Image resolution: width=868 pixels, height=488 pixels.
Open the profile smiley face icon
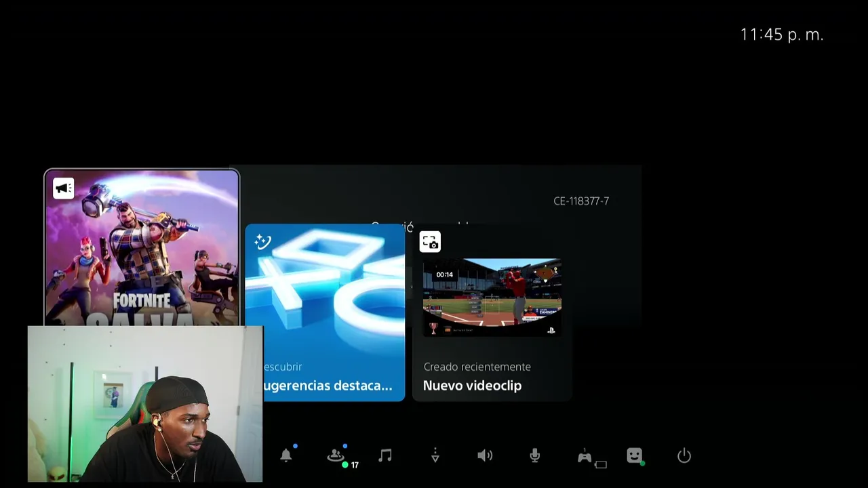[x=635, y=455]
